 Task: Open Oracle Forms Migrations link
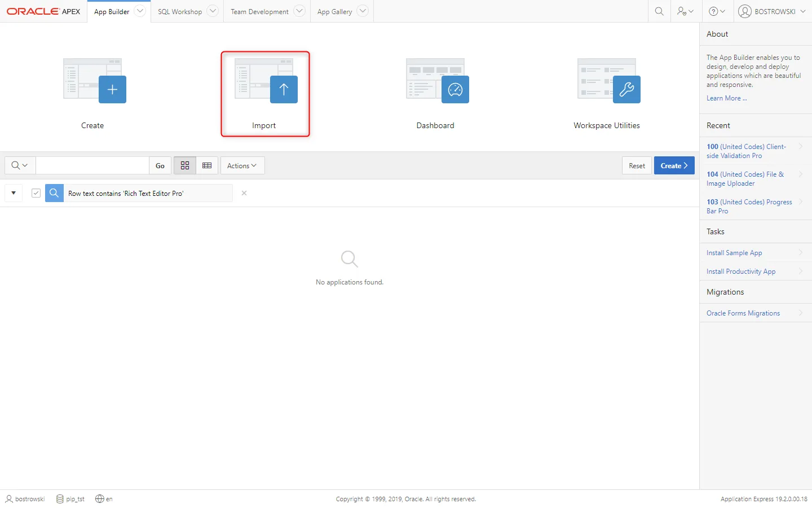(743, 313)
